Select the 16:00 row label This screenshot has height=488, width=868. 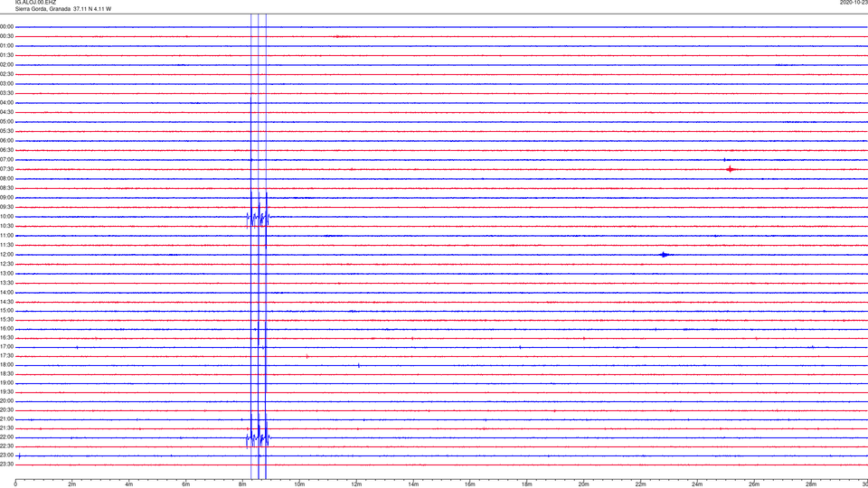(6, 329)
